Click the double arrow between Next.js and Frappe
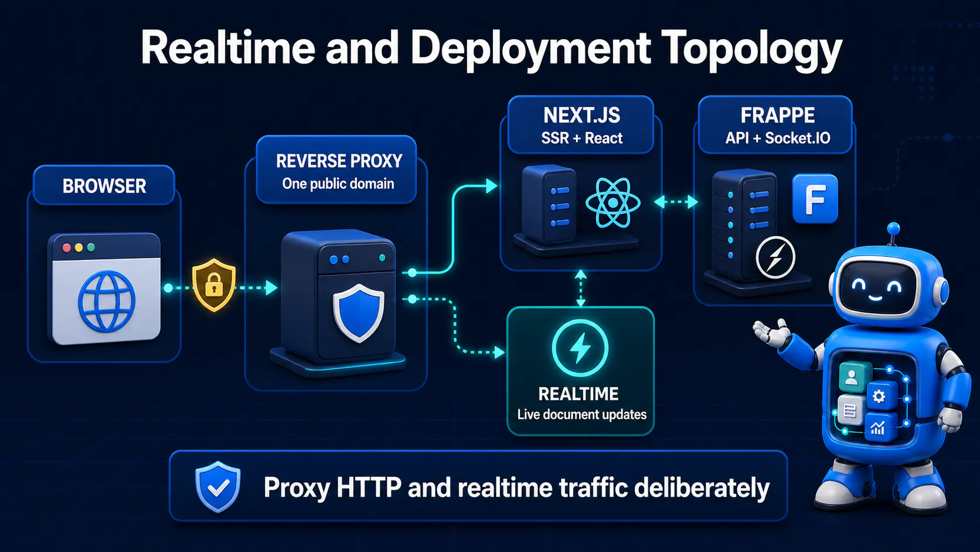The height and width of the screenshot is (552, 980). (x=676, y=202)
